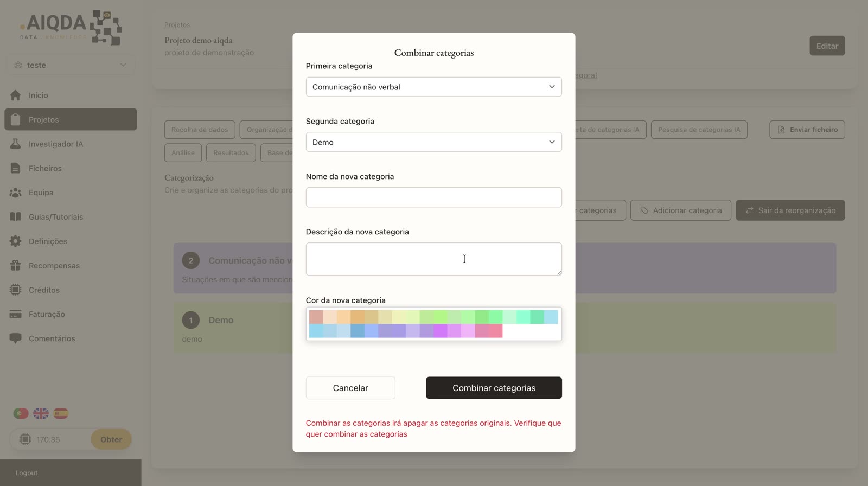
Task: Click the "Combinar categorias" dialog heading
Action: click(x=434, y=53)
